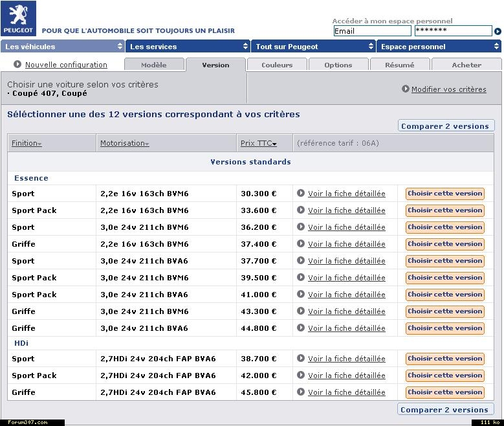
Task: Choose the 44.800 € Griffe version
Action: (x=444, y=328)
